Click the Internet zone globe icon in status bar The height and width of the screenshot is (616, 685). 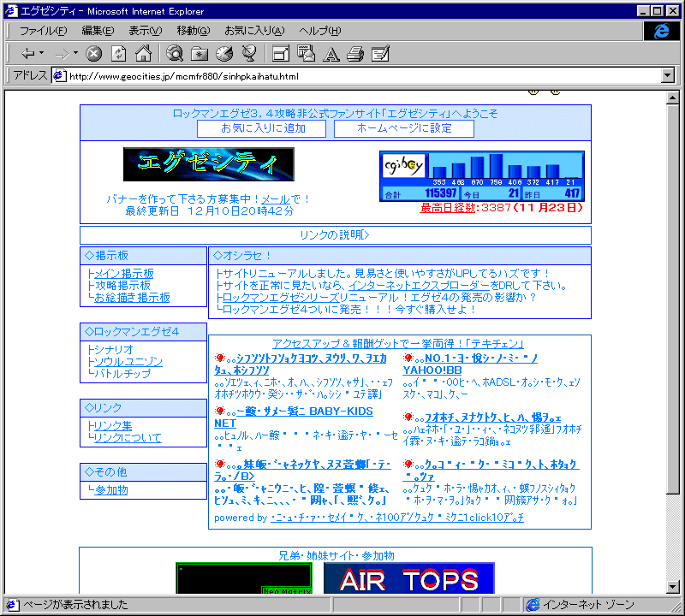pos(533,605)
